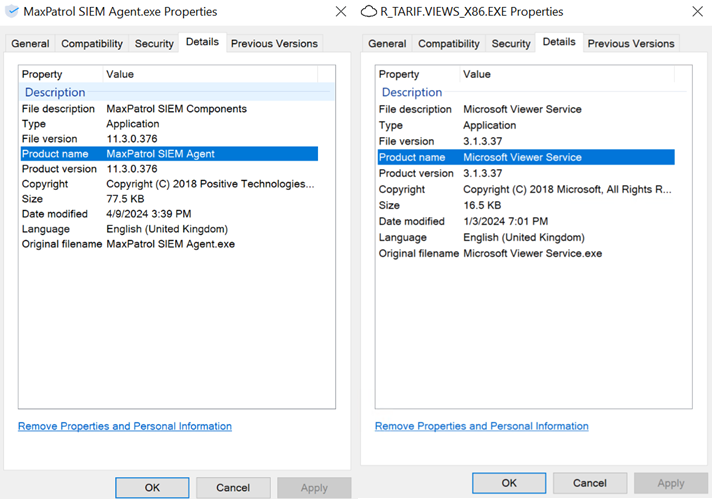Open Compatibility tab in R_TARIF Properties window
Screen dimensions: 712x499
click(449, 44)
